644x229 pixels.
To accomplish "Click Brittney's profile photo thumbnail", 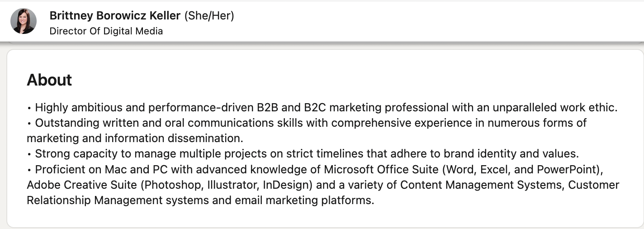I will click(24, 21).
